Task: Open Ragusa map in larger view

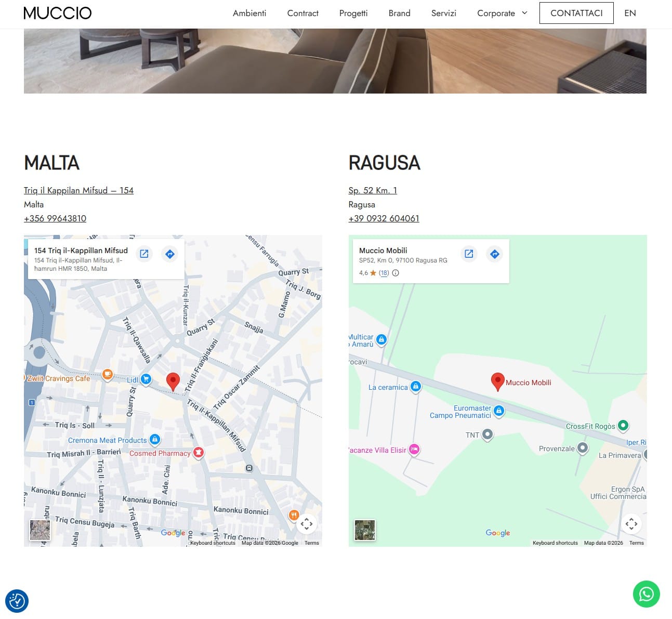Action: coord(469,254)
